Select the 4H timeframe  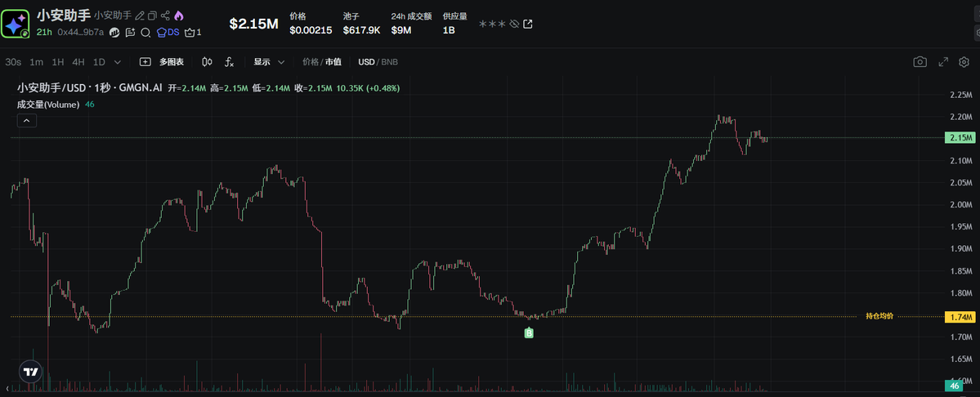(78, 62)
